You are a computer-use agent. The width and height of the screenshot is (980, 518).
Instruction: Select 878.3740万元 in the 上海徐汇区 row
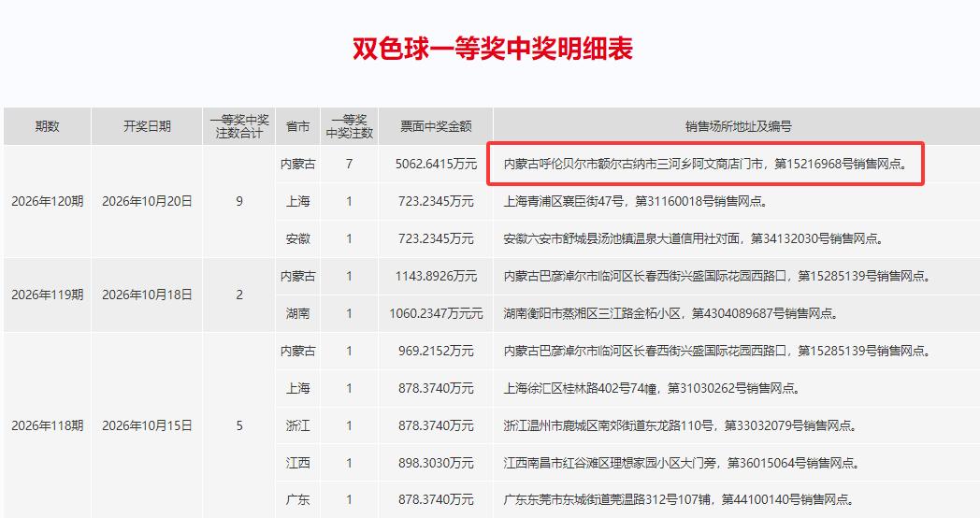coord(436,388)
